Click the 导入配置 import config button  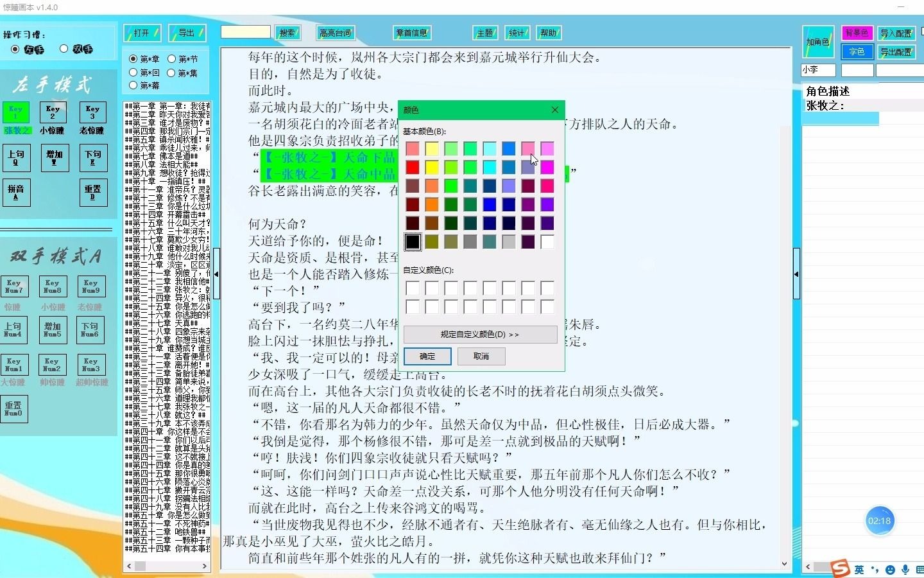tap(896, 33)
